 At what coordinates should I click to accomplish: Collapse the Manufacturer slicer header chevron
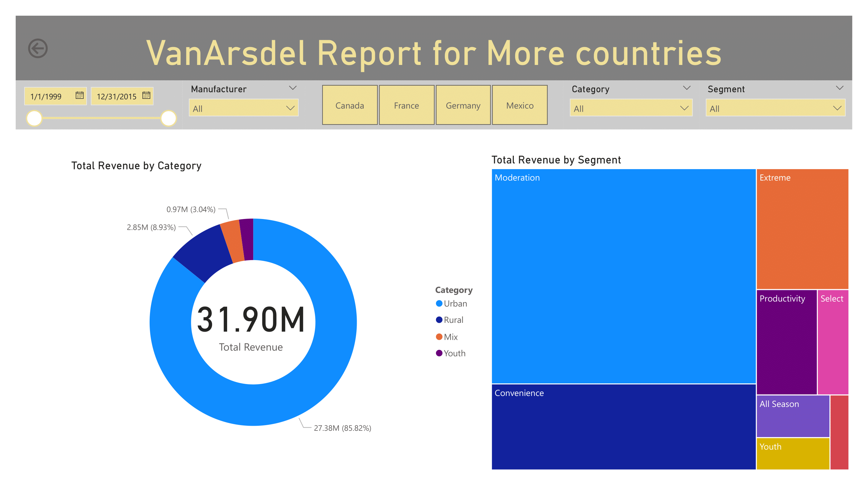click(293, 88)
